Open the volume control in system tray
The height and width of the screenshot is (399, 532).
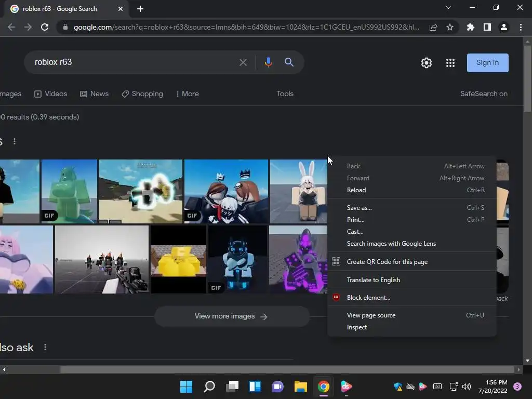pyautogui.click(x=467, y=387)
